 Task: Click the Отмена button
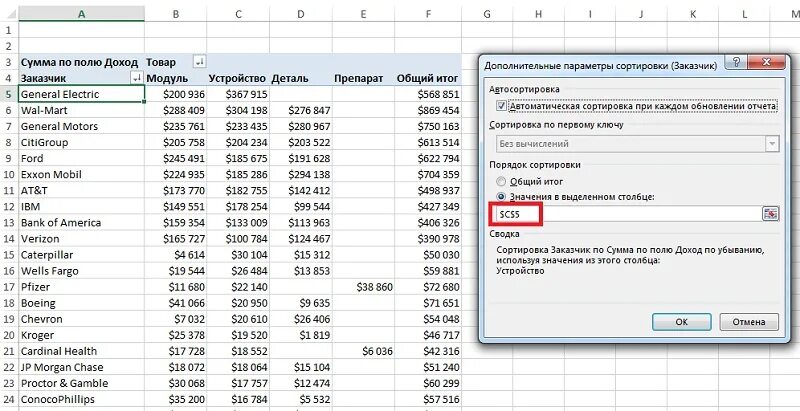(749, 322)
